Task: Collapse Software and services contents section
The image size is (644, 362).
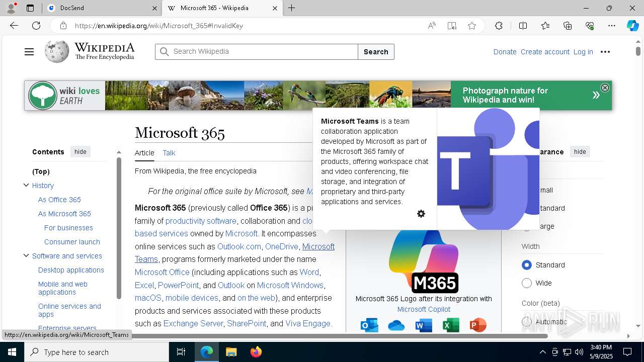Action: coord(26,255)
